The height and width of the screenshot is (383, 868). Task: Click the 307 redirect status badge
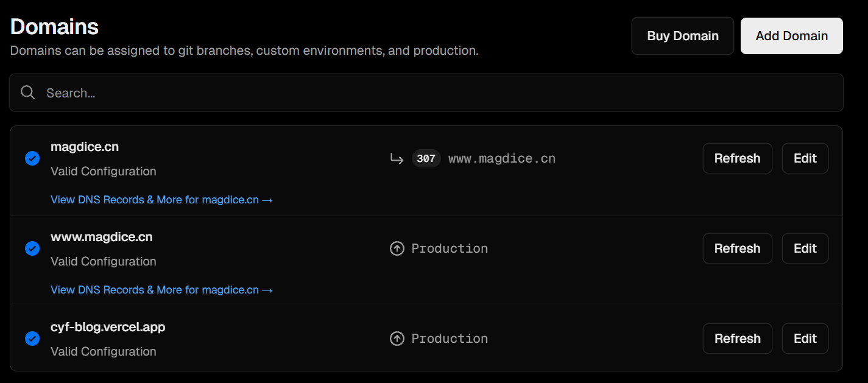click(x=426, y=159)
